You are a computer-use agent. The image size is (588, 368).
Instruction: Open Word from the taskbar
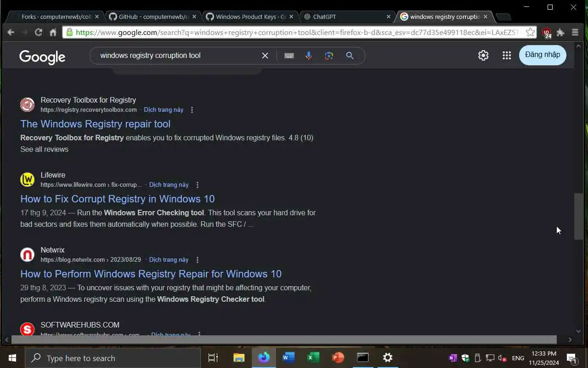[288, 358]
